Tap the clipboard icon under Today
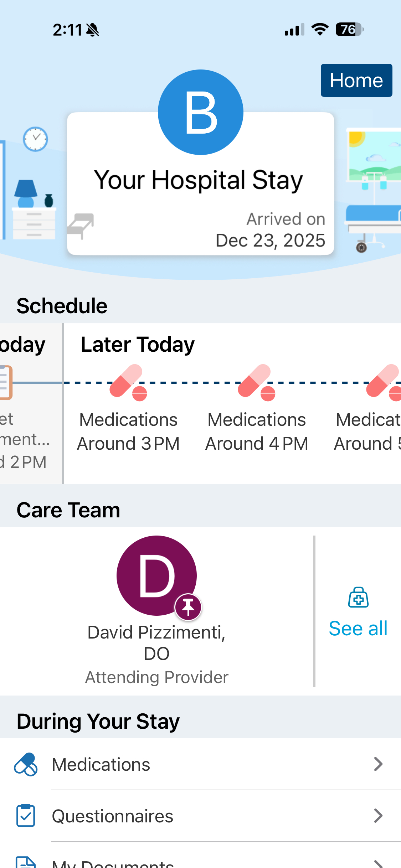 [x=6, y=382]
